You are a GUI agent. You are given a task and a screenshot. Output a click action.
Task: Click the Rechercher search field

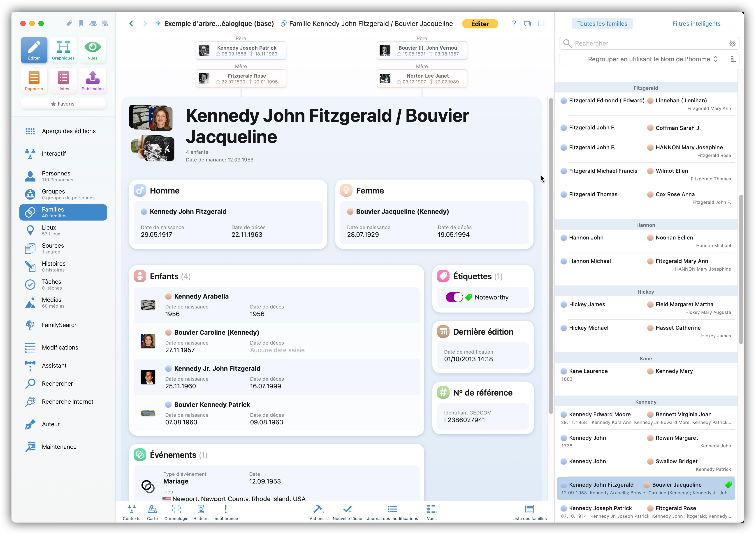tap(649, 44)
